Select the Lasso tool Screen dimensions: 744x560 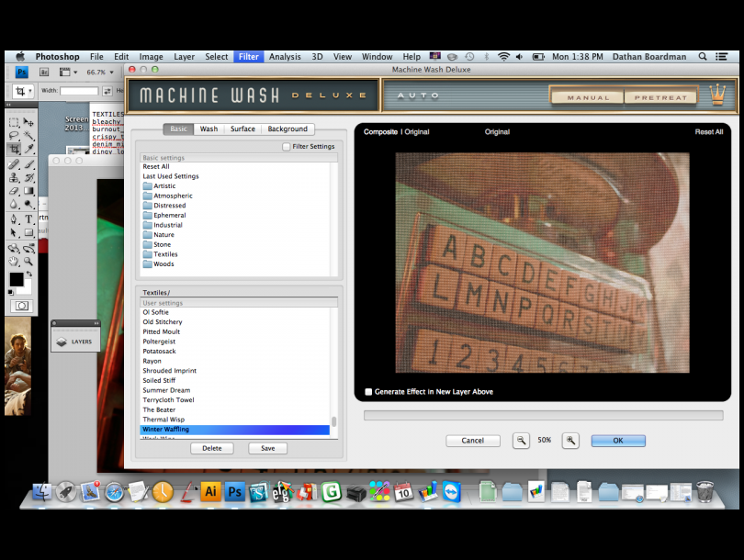(x=14, y=136)
